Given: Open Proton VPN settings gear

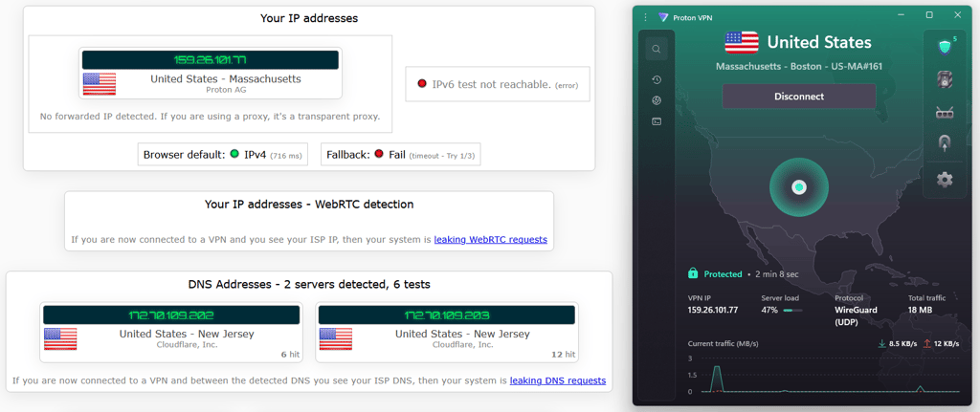Looking at the screenshot, I should (945, 180).
